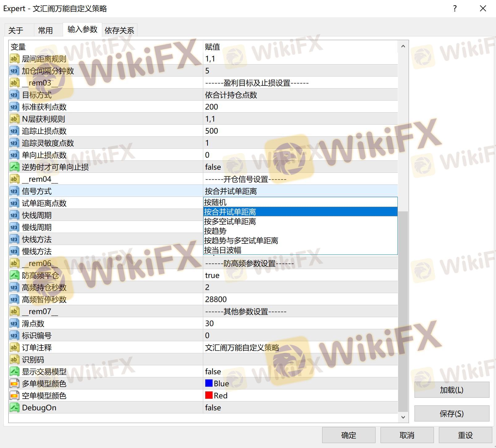Toggle the 显示交易模型 false value
Screen dimensions: 496x448
213,371
